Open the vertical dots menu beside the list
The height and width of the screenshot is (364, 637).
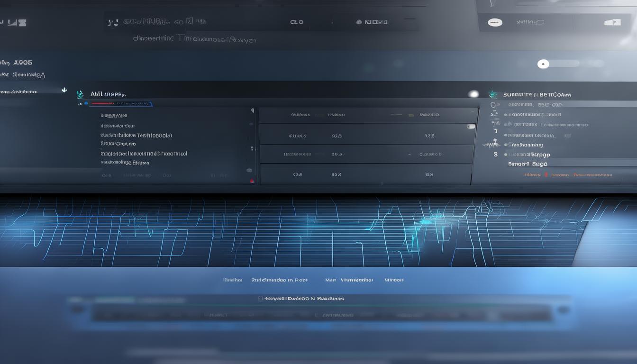pyautogui.click(x=252, y=148)
